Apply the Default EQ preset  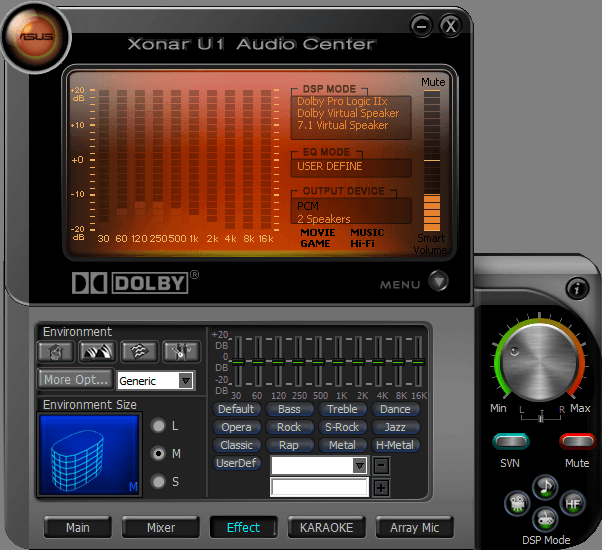(236, 409)
